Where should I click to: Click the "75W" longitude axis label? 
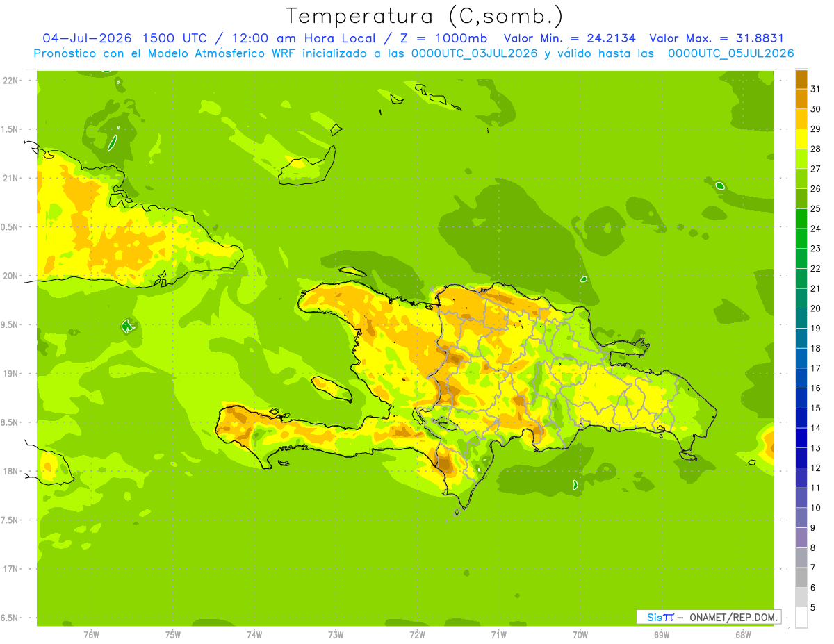[x=173, y=634]
